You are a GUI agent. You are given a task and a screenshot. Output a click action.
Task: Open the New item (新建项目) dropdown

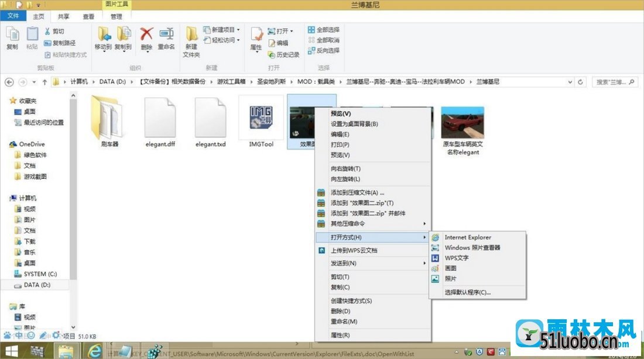tap(221, 30)
